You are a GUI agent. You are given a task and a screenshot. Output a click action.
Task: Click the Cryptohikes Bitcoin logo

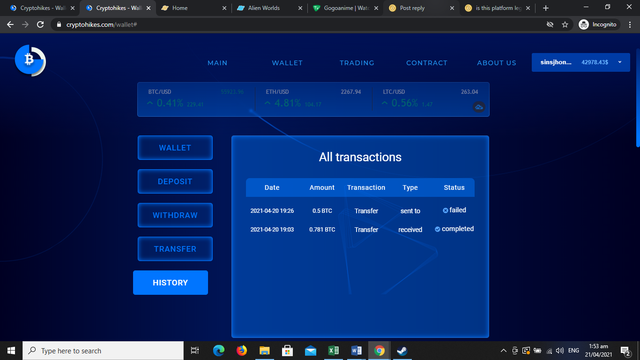coord(30,60)
